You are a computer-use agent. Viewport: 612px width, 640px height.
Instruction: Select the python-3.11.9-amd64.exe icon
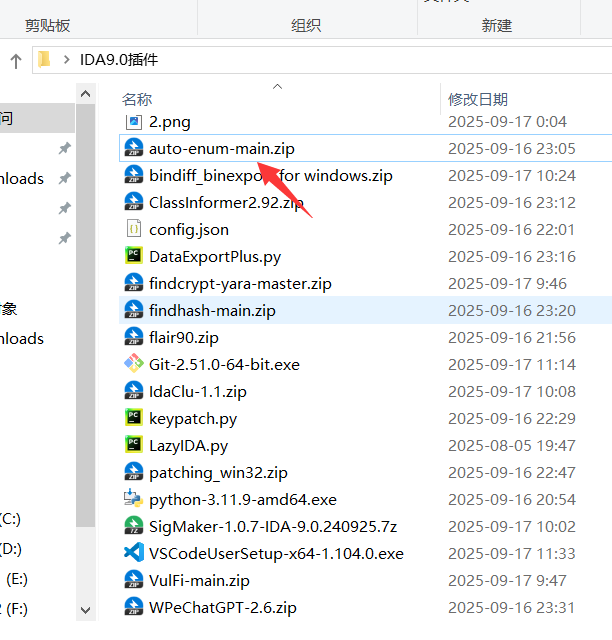click(x=133, y=499)
